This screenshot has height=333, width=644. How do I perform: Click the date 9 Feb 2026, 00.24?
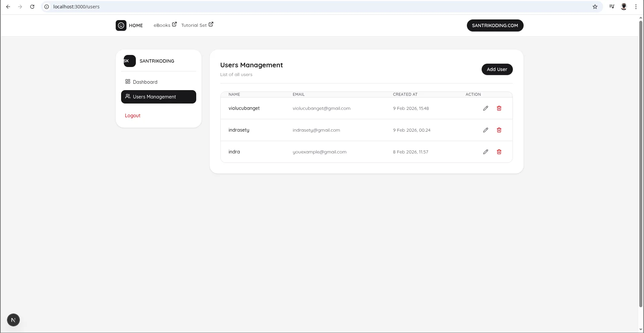point(412,130)
